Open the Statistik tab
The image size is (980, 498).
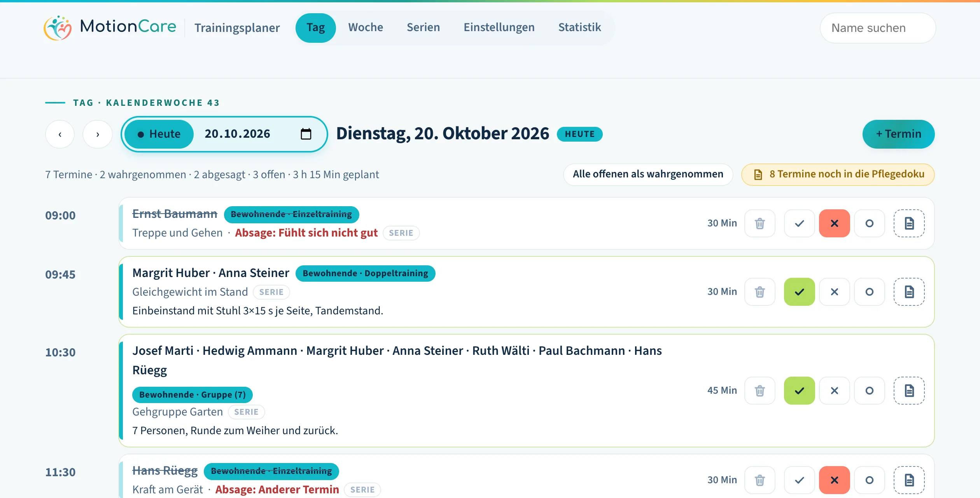click(579, 27)
